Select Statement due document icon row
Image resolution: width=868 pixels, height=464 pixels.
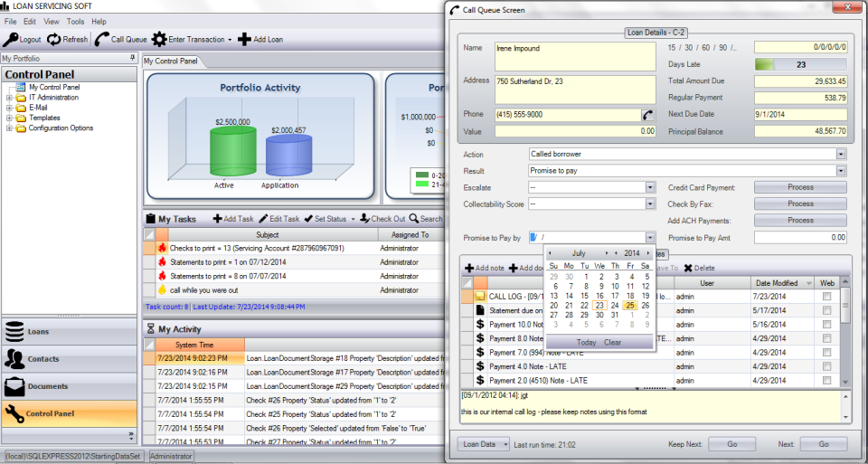click(x=480, y=310)
